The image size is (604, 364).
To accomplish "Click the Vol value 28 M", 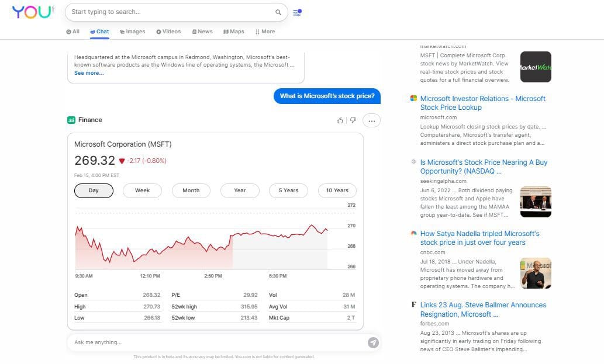I will 348,295.
